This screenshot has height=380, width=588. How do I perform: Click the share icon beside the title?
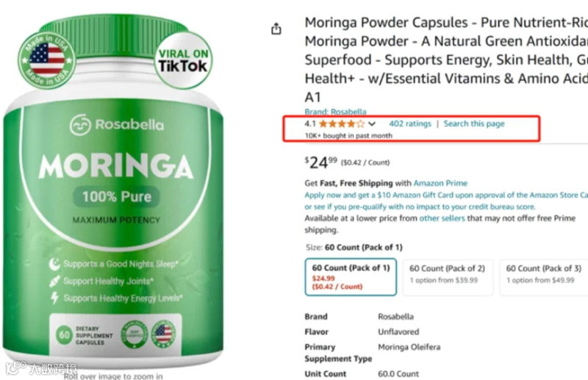point(276,29)
